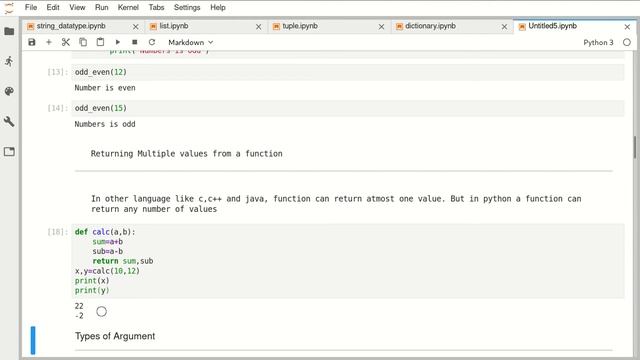This screenshot has height=360, width=640.
Task: Open the Run menu
Action: point(102,7)
